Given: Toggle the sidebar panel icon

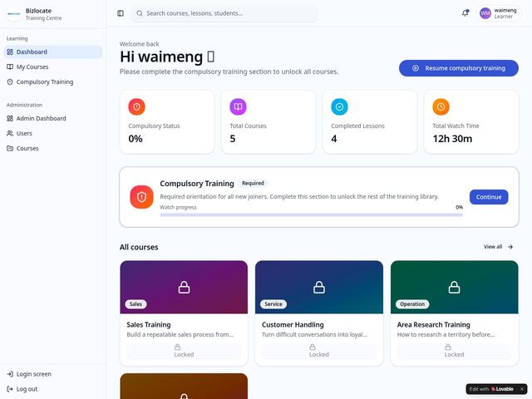Looking at the screenshot, I should click(x=121, y=13).
